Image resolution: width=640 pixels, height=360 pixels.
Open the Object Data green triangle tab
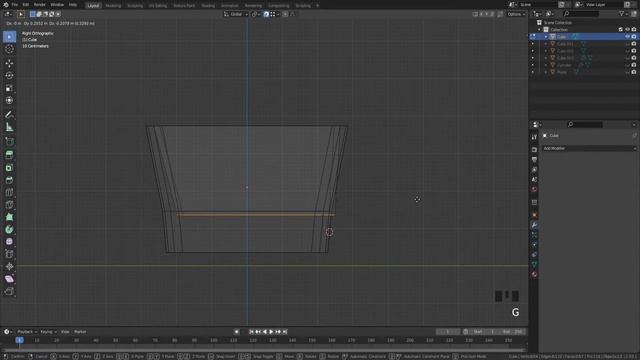[534, 264]
